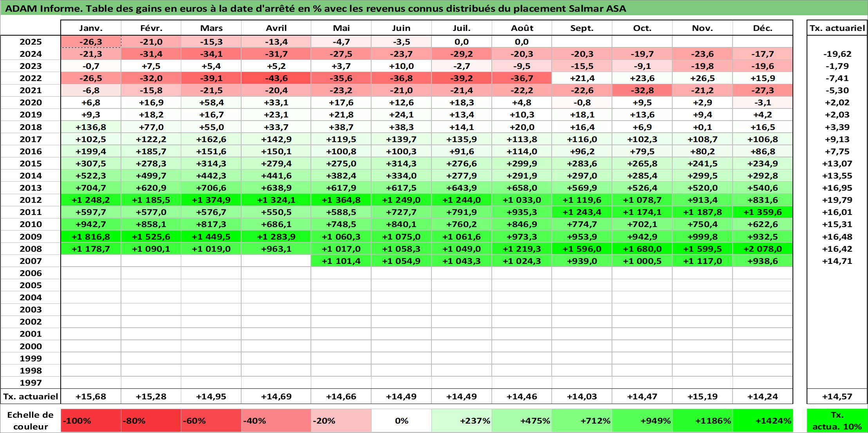
Task: Click the -100% color swatch
Action: (91, 421)
